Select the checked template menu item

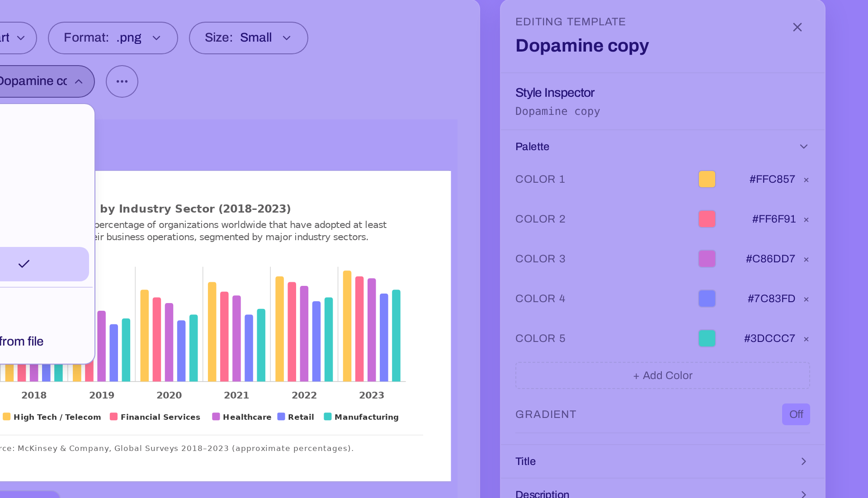44,264
